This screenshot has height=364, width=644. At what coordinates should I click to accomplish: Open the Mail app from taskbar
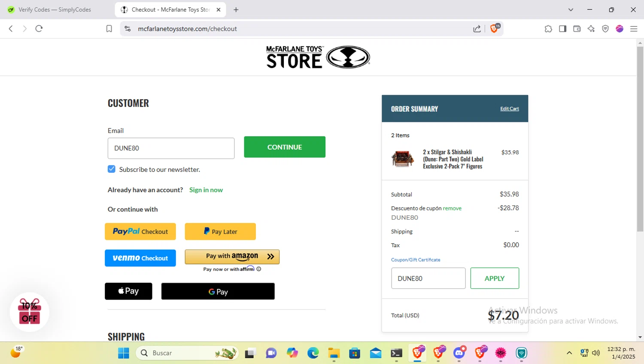[376, 353]
